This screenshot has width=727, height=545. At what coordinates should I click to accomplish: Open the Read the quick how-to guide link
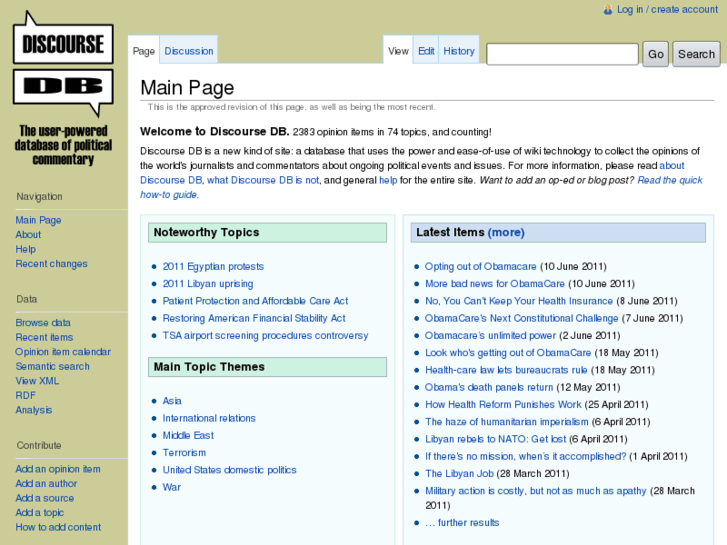point(670,180)
